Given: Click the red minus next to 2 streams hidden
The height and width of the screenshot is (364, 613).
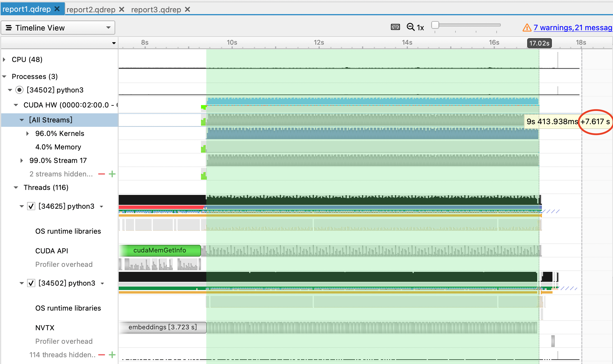Looking at the screenshot, I should 101,174.
